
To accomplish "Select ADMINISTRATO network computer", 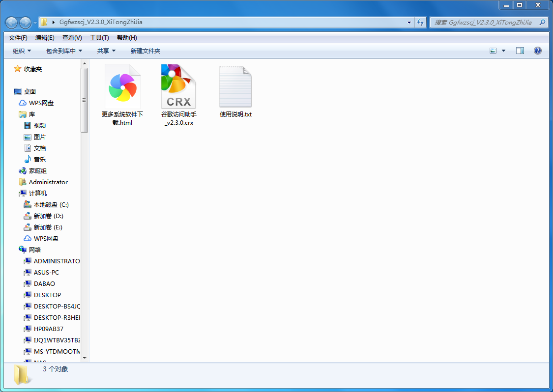I will point(57,261).
